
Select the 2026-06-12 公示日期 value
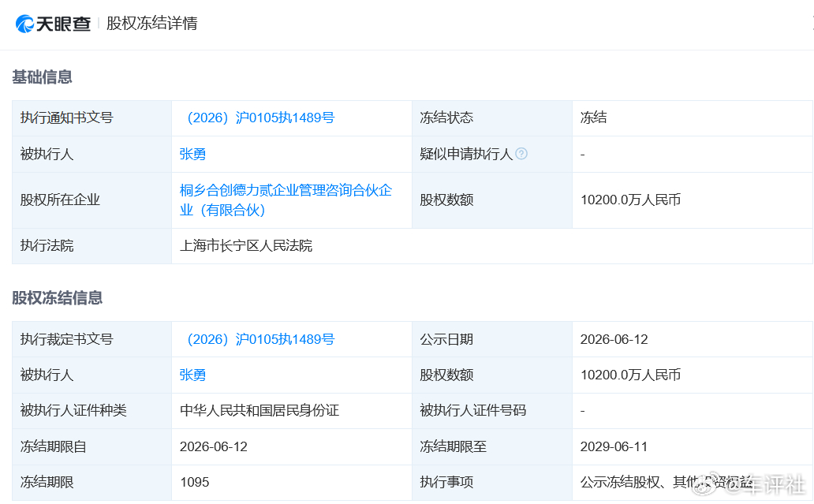tap(614, 339)
